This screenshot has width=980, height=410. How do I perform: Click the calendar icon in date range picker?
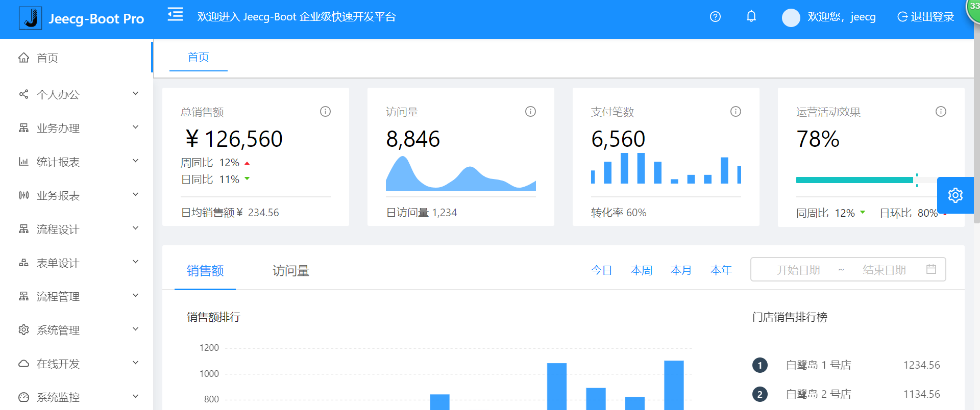[931, 269]
